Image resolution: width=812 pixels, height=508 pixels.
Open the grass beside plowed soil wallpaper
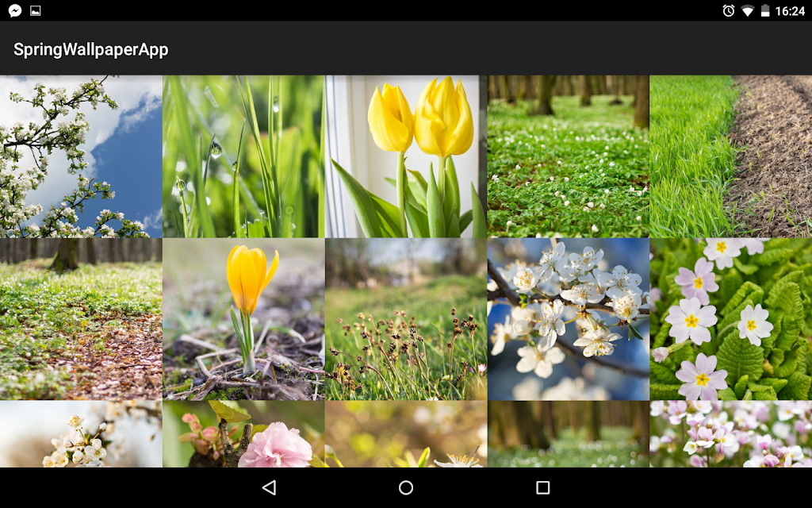pyautogui.click(x=730, y=156)
